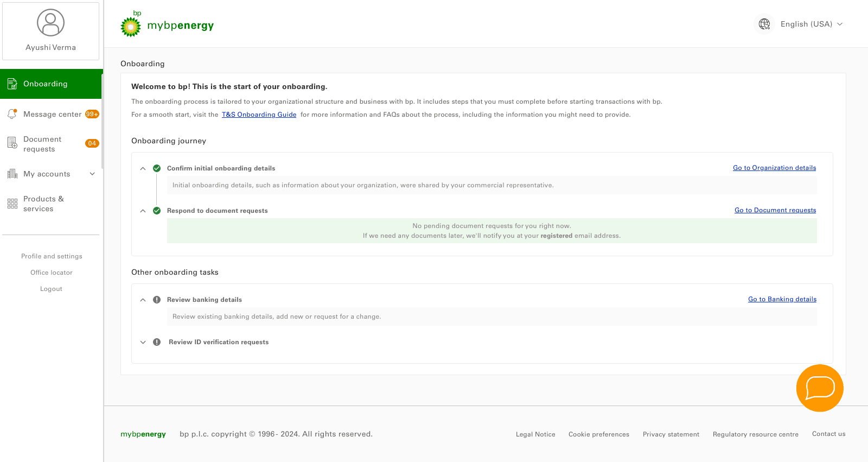Open Profile and settings
868x462 pixels.
point(52,256)
